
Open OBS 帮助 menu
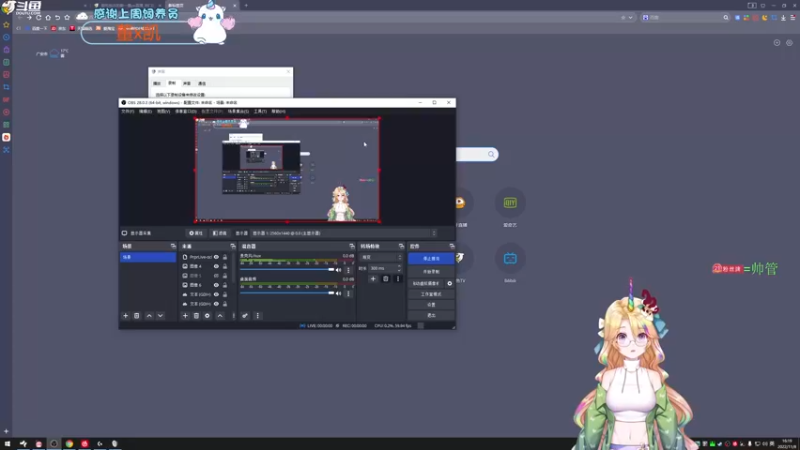(279, 111)
